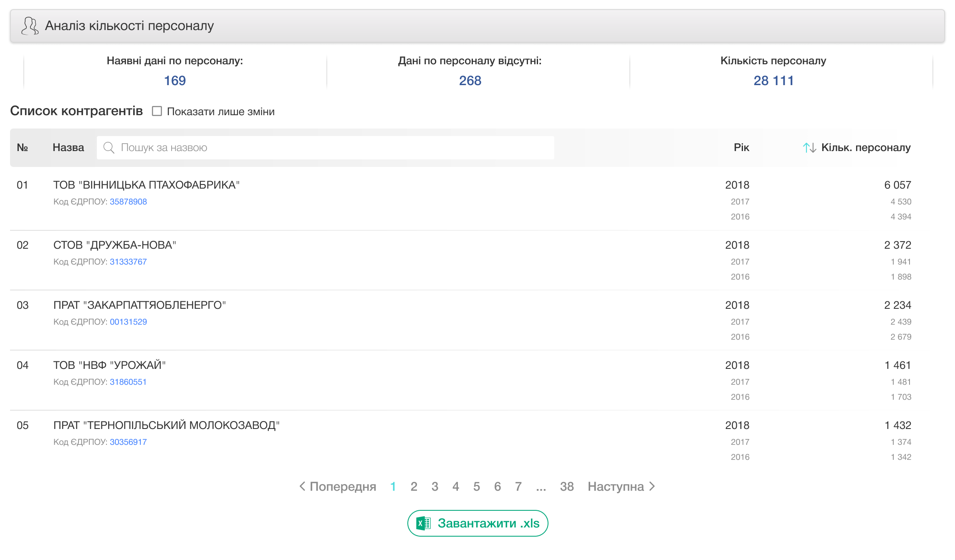The image size is (955, 560).
Task: Click the left chevron before Попередня
Action: 302,487
